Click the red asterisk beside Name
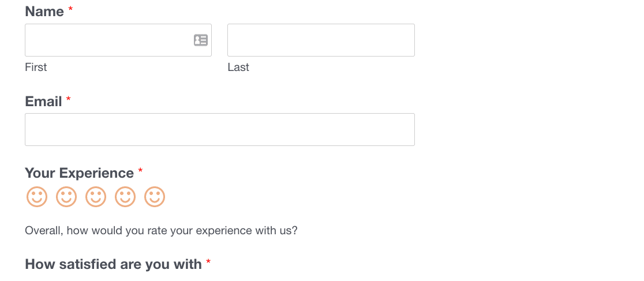The image size is (644, 281). click(70, 9)
